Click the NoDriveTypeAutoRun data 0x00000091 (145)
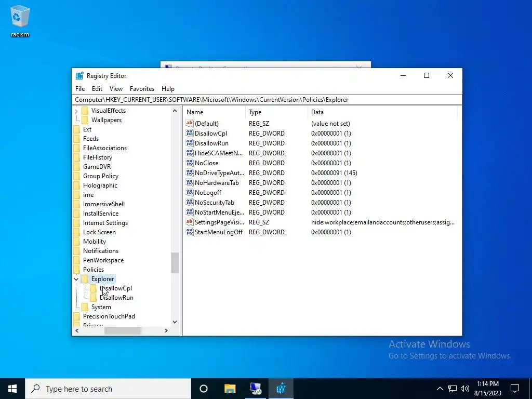The width and height of the screenshot is (532, 399). (x=334, y=173)
